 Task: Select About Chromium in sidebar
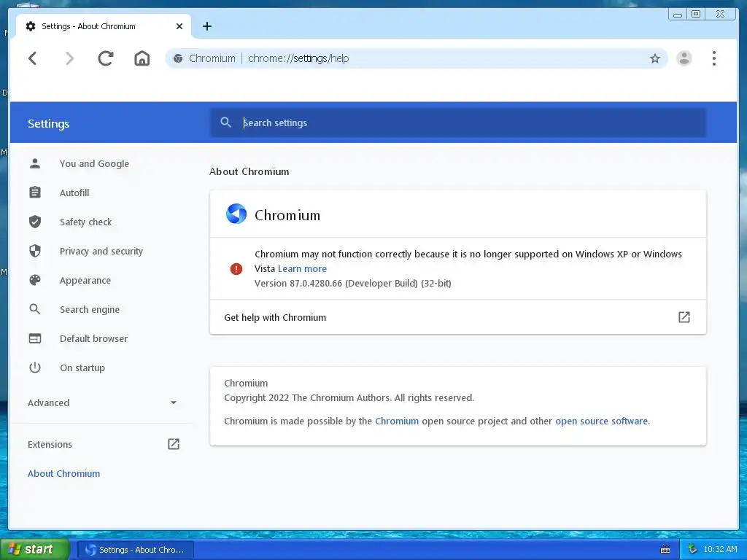coord(64,473)
